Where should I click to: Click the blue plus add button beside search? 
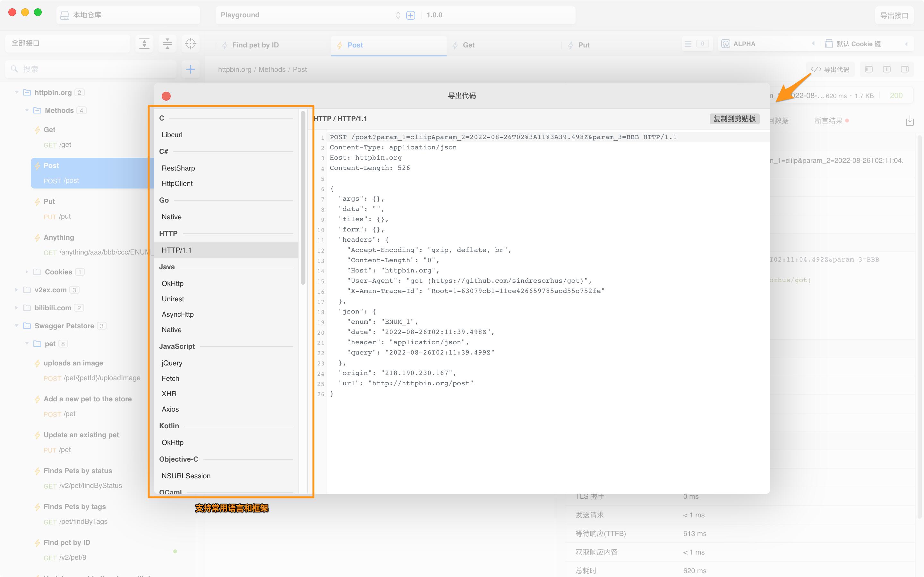pos(190,69)
